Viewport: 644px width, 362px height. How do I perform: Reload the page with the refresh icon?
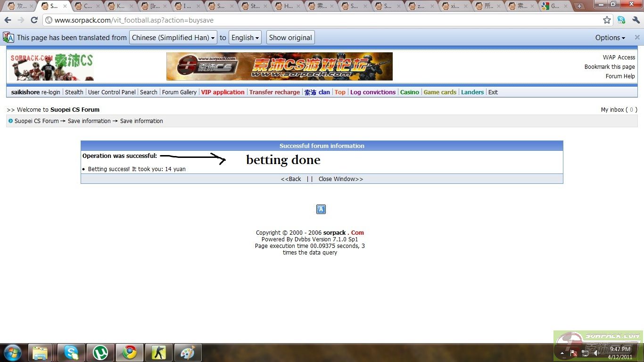(x=34, y=20)
